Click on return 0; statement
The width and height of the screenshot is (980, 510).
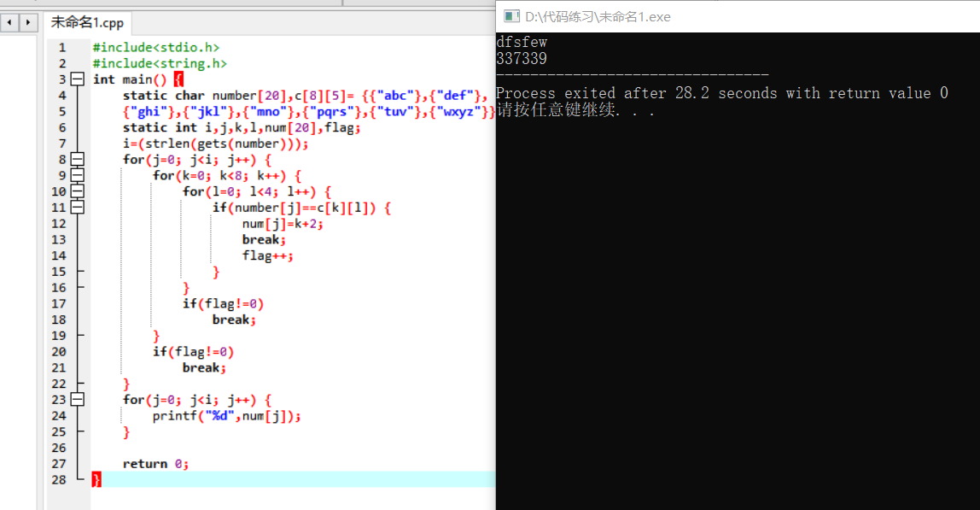pyautogui.click(x=155, y=465)
